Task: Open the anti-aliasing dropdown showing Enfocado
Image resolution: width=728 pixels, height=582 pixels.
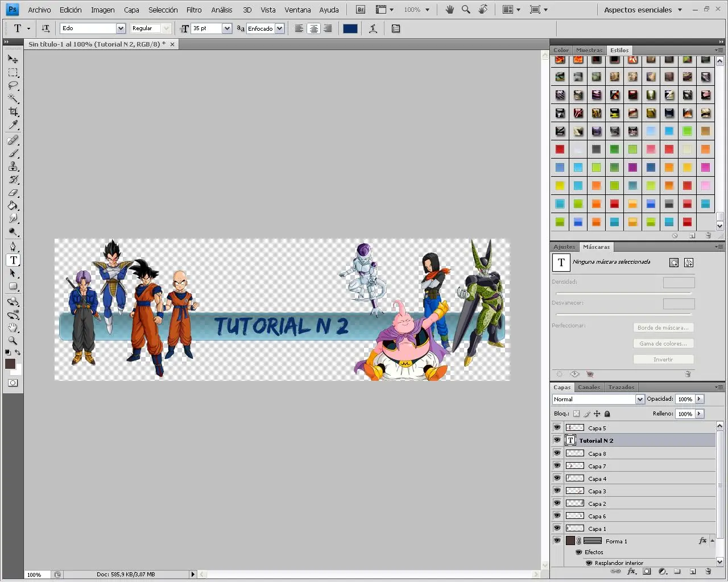Action: point(279,28)
